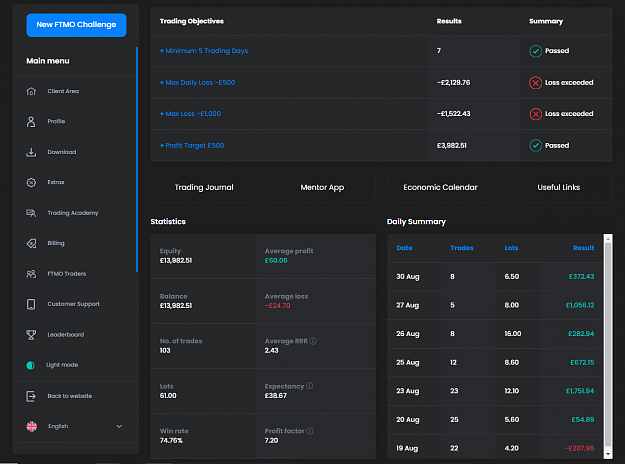Image resolution: width=625 pixels, height=464 pixels.
Task: Click the 26 Aug date cell
Action: [408, 334]
